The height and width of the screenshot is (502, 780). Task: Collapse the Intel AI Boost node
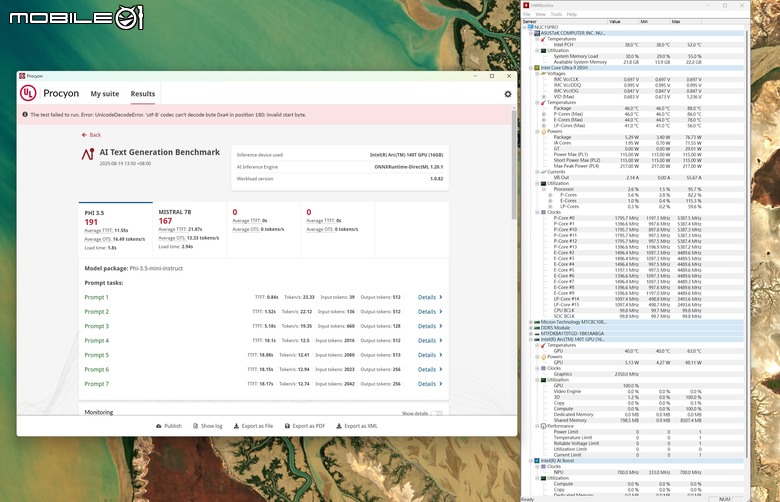coord(530,461)
